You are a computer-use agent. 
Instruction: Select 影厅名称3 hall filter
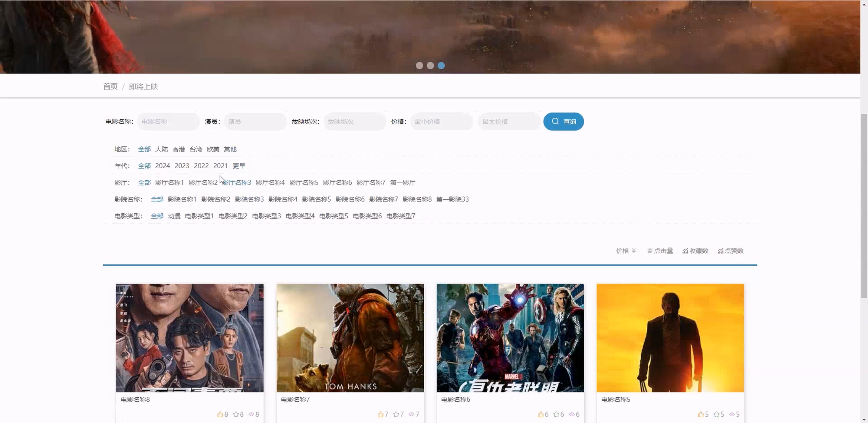click(x=237, y=182)
